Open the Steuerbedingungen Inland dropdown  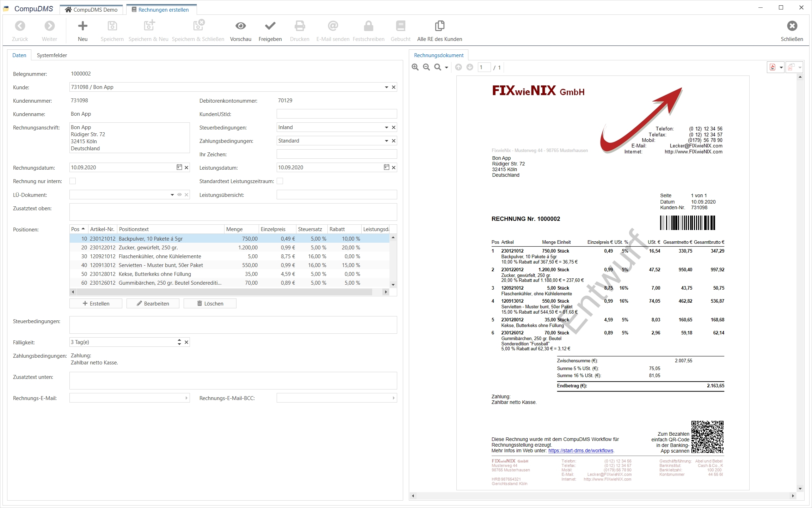pyautogui.click(x=386, y=127)
